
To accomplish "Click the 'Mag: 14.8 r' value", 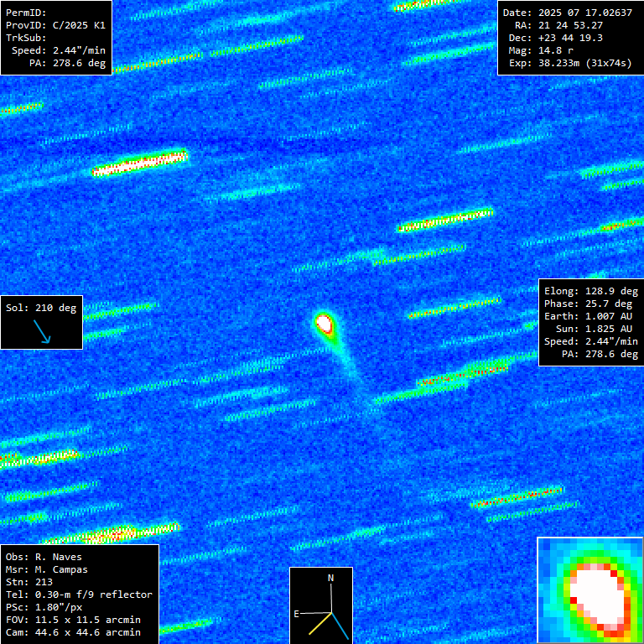I will click(541, 50).
